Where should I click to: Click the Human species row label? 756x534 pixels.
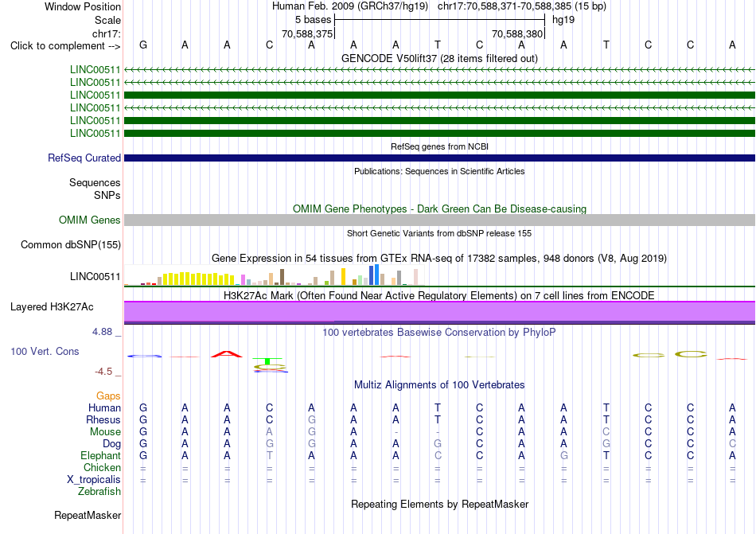click(x=104, y=407)
